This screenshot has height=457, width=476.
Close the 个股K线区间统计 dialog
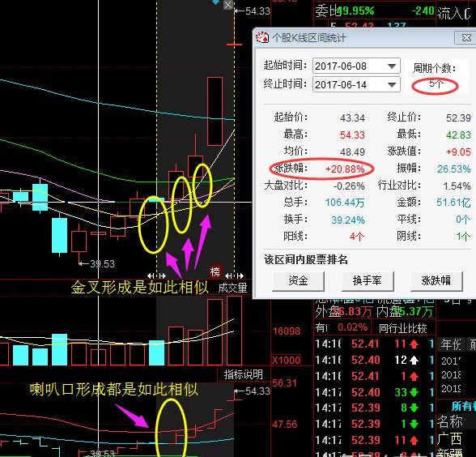(x=465, y=38)
